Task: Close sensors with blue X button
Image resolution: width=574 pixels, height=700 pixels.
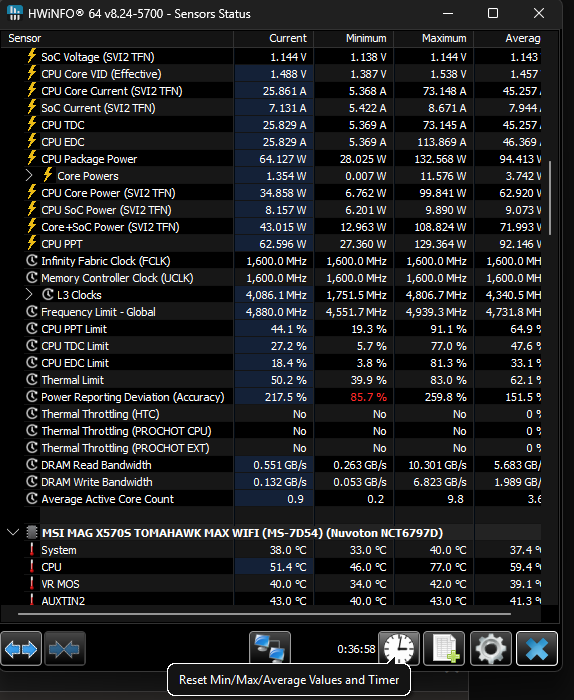Action: point(537,648)
